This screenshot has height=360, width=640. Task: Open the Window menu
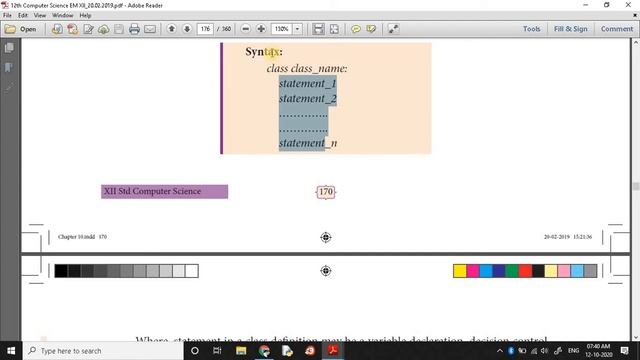62,16
